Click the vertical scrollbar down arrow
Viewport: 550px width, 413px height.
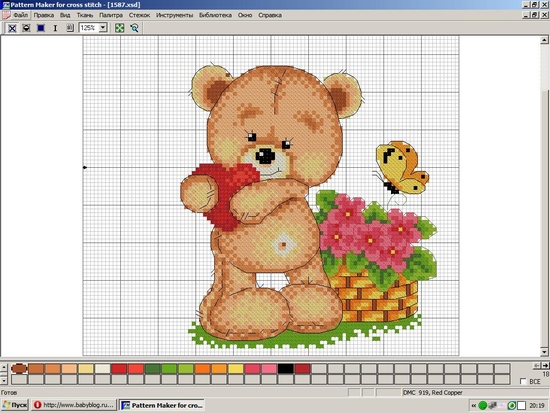click(544, 352)
